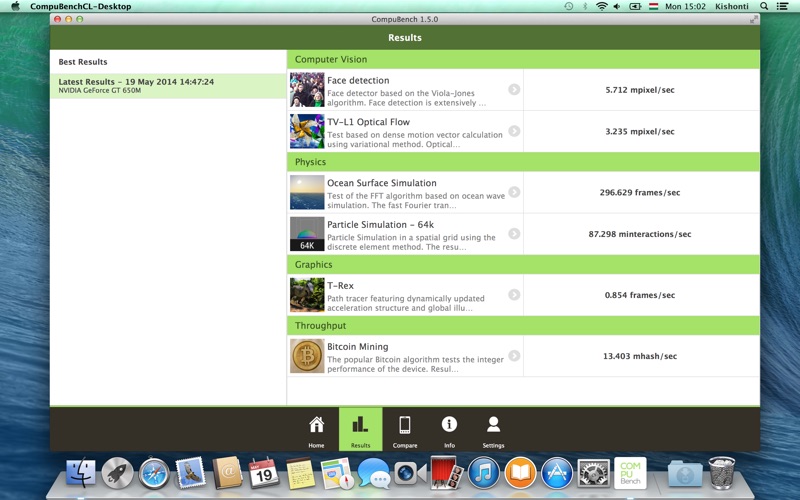Screen dimensions: 800x500
Task: Click the Particle Simulation 64K thumbnail
Action: point(307,234)
